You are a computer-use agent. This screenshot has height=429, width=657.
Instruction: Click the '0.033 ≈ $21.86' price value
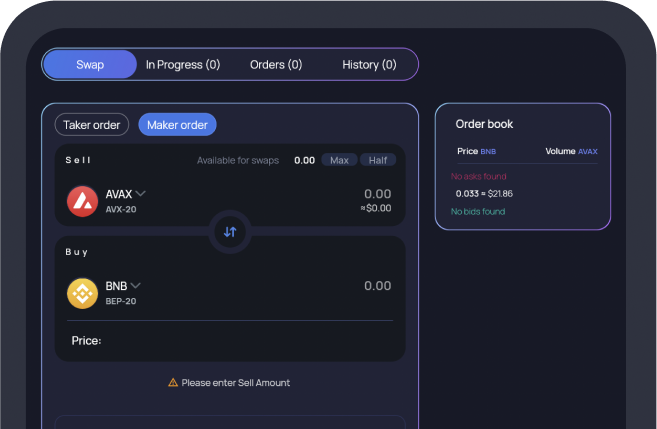[484, 194]
